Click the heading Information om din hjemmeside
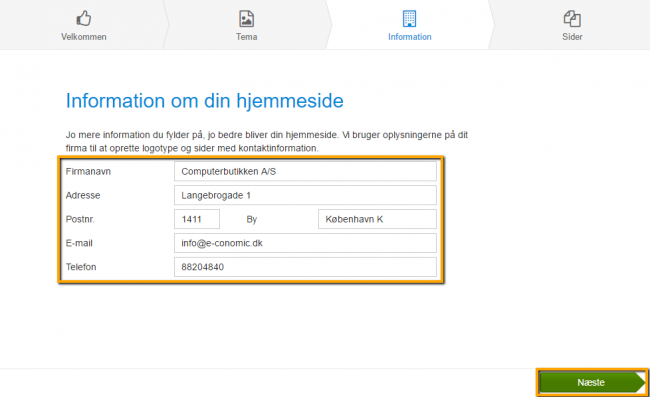The width and height of the screenshot is (650, 397). (x=205, y=102)
